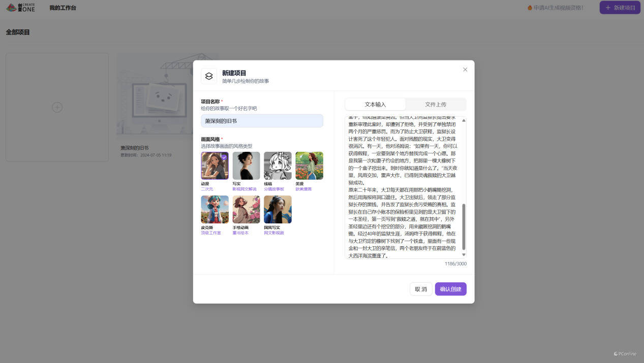Click the plus icon on empty project card
644x363 pixels.
click(57, 107)
